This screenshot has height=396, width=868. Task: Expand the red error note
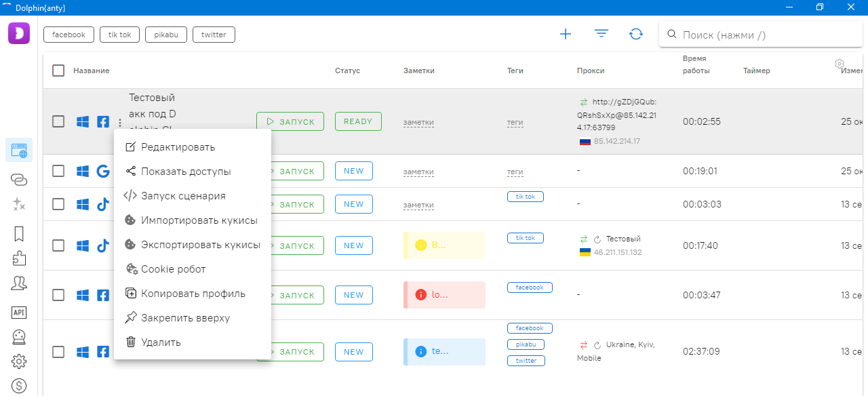(444, 295)
